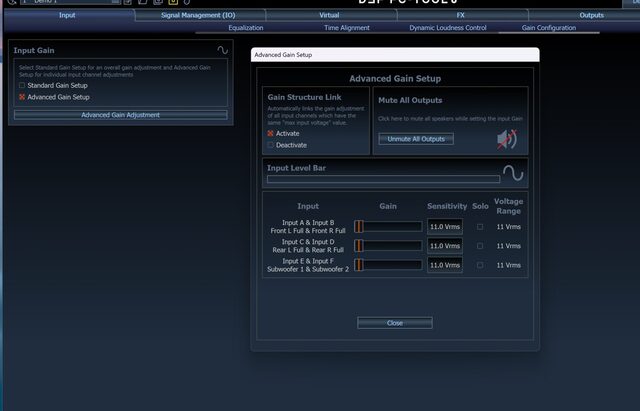Click the 'Input A & Input B' label
The width and height of the screenshot is (640, 411).
[x=308, y=222]
